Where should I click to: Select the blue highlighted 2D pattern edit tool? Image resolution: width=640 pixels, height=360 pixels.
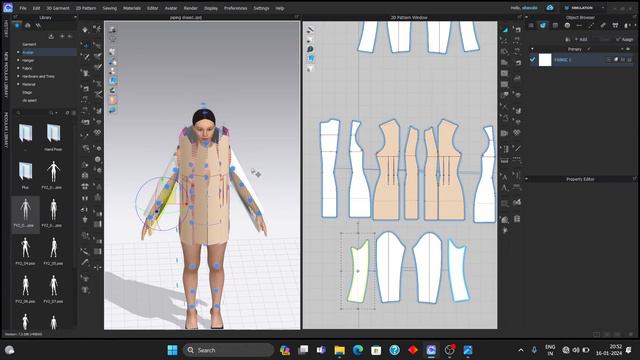point(505,30)
